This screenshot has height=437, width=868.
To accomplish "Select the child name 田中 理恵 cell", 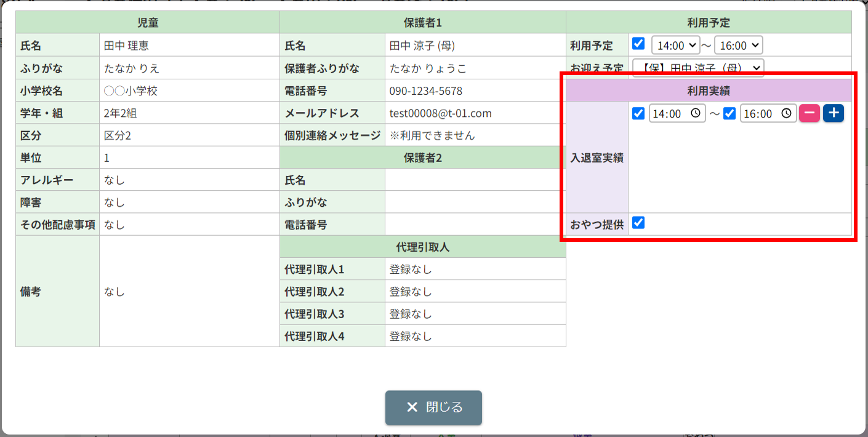I will [x=189, y=46].
